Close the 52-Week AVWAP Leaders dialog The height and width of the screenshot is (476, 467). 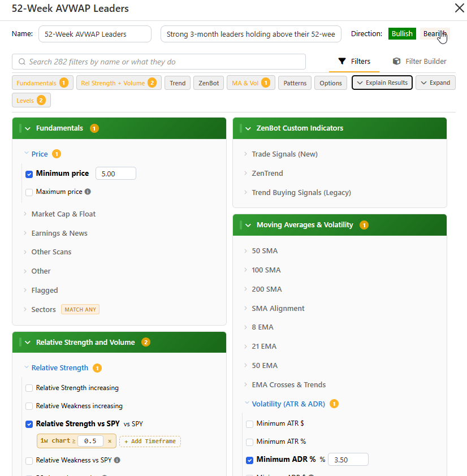tap(460, 8)
